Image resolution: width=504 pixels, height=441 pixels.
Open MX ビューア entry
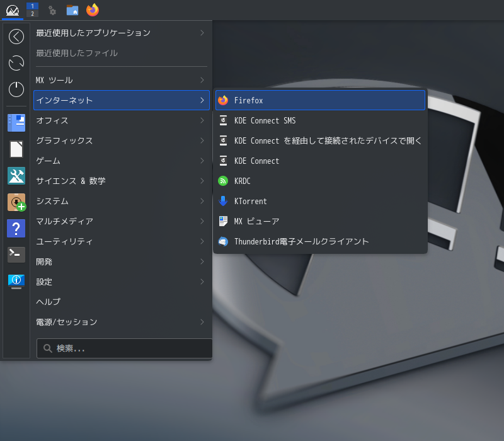click(x=320, y=221)
